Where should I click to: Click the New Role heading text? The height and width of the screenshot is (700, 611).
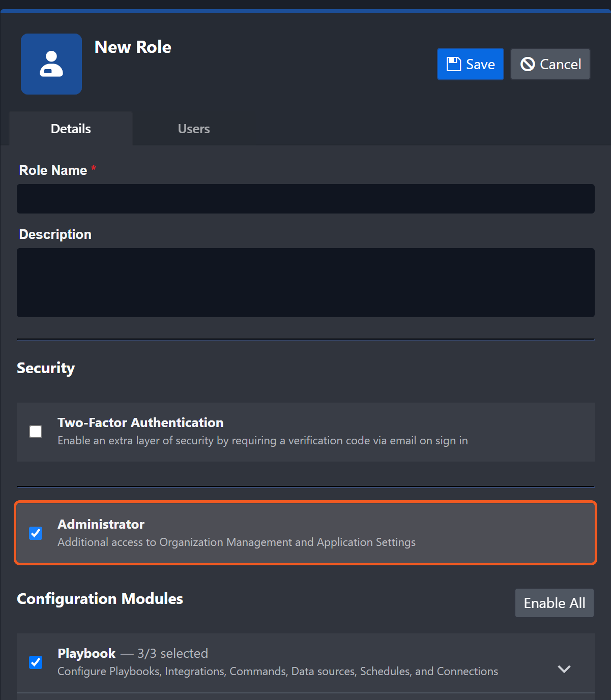coord(133,47)
